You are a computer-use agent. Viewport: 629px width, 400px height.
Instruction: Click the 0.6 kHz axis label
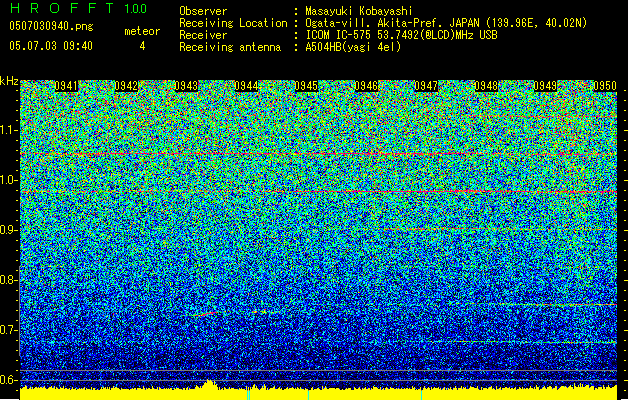pyautogui.click(x=9, y=380)
